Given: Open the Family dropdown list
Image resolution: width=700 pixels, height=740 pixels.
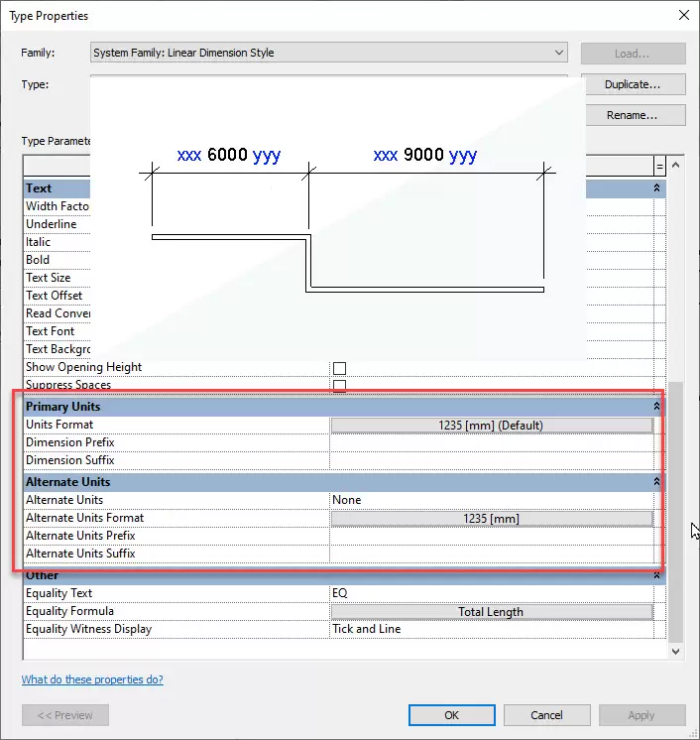Looking at the screenshot, I should point(559,53).
